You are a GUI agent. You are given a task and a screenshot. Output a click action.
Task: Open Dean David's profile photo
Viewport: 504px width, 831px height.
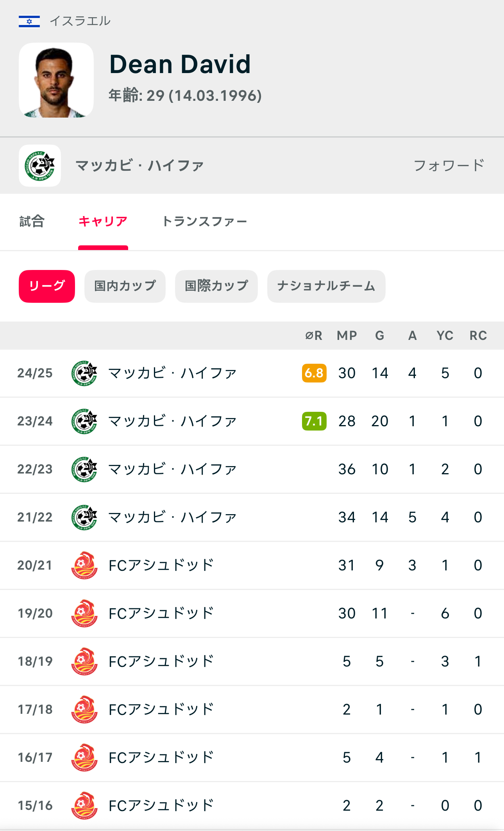56,80
